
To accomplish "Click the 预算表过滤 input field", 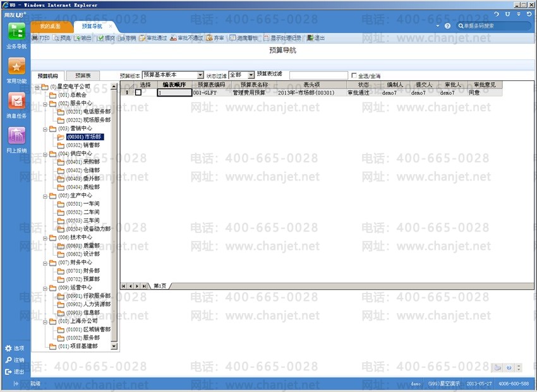I will point(318,75).
